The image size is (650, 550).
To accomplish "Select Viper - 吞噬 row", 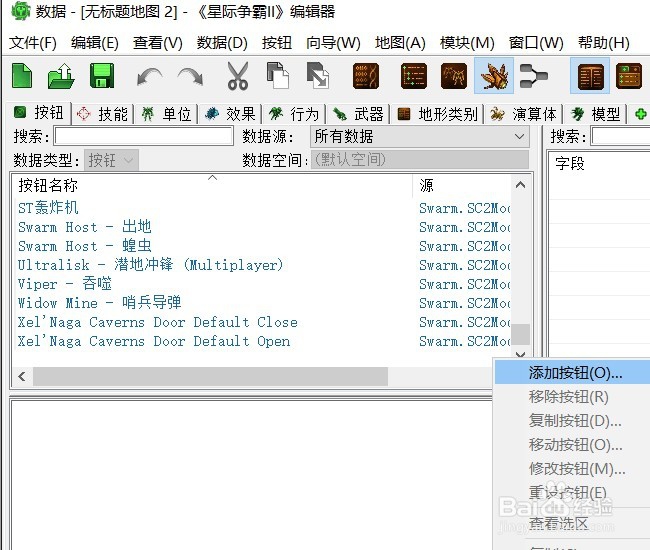I will [261, 284].
